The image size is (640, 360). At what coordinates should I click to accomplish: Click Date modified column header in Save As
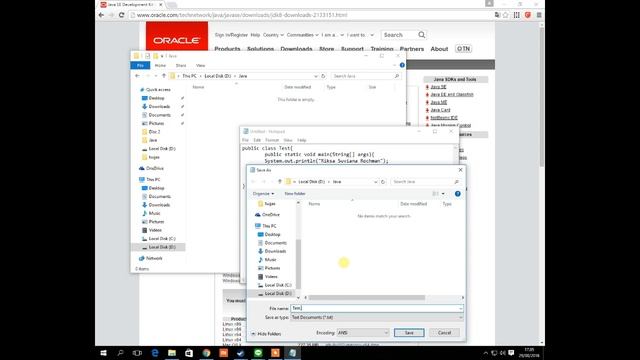tap(413, 204)
